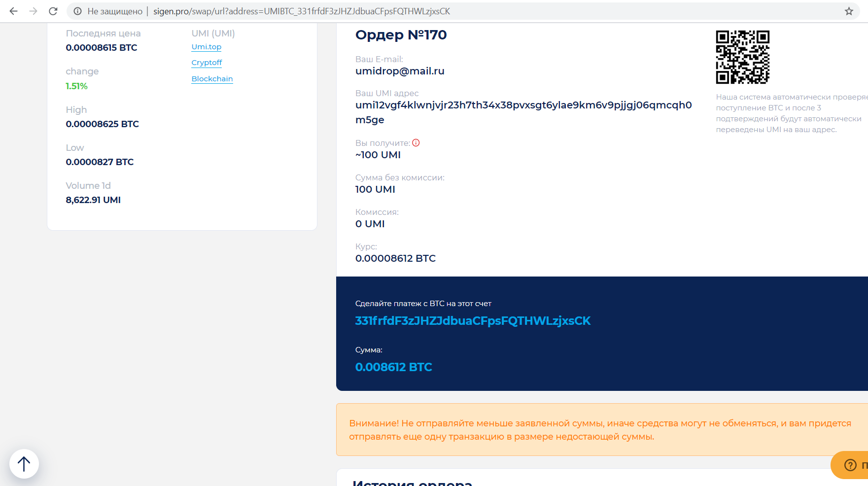Go back to the previous page
Image resolution: width=868 pixels, height=486 pixels.
pyautogui.click(x=14, y=11)
